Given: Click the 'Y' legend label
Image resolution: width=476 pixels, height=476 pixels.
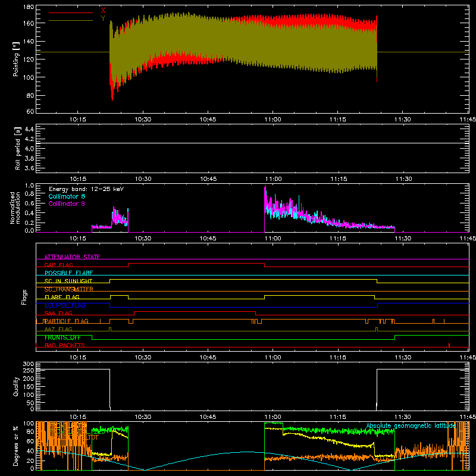Looking at the screenshot, I should [103, 18].
